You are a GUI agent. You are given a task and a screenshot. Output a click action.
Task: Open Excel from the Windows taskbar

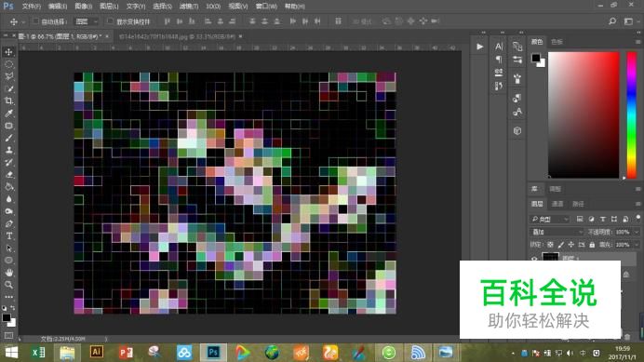coord(38,353)
